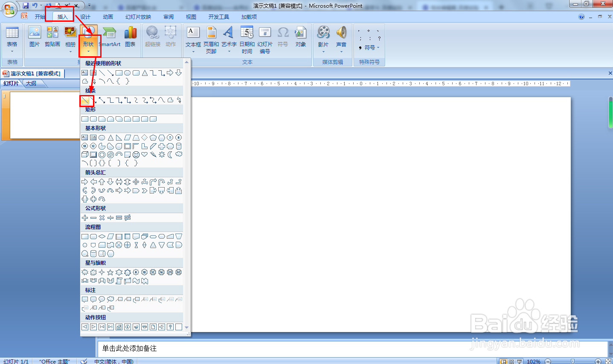Switch to the 开始 Home tab
The height and width of the screenshot is (364, 613).
(40, 17)
